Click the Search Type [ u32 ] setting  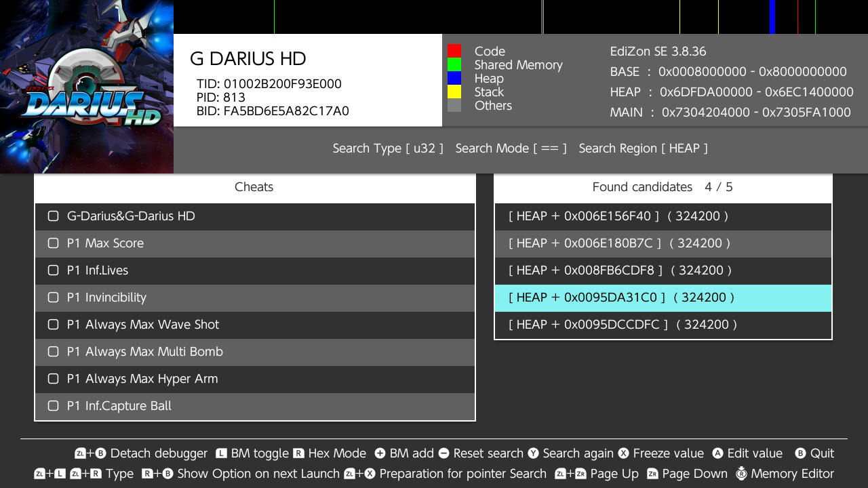pyautogui.click(x=388, y=148)
